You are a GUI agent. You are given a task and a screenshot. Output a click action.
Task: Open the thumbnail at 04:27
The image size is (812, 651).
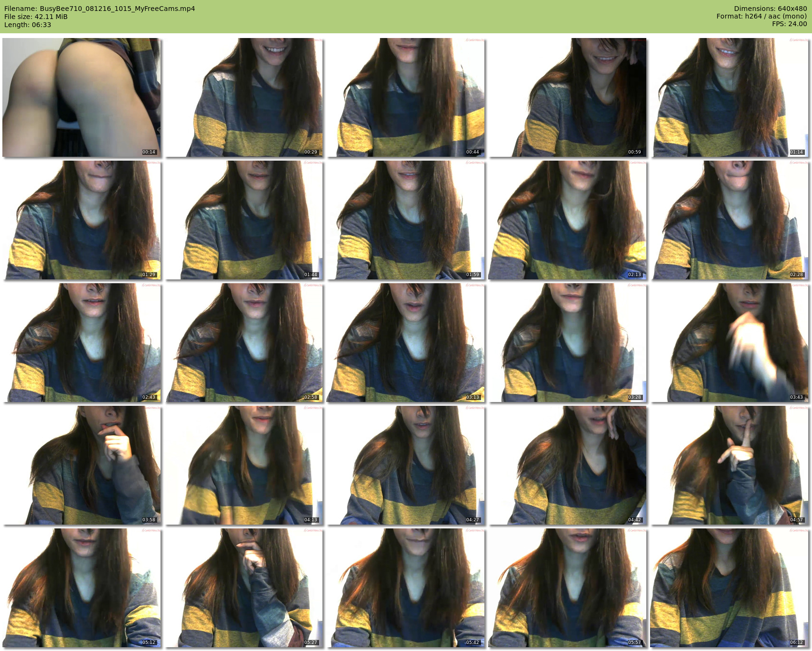[406, 465]
